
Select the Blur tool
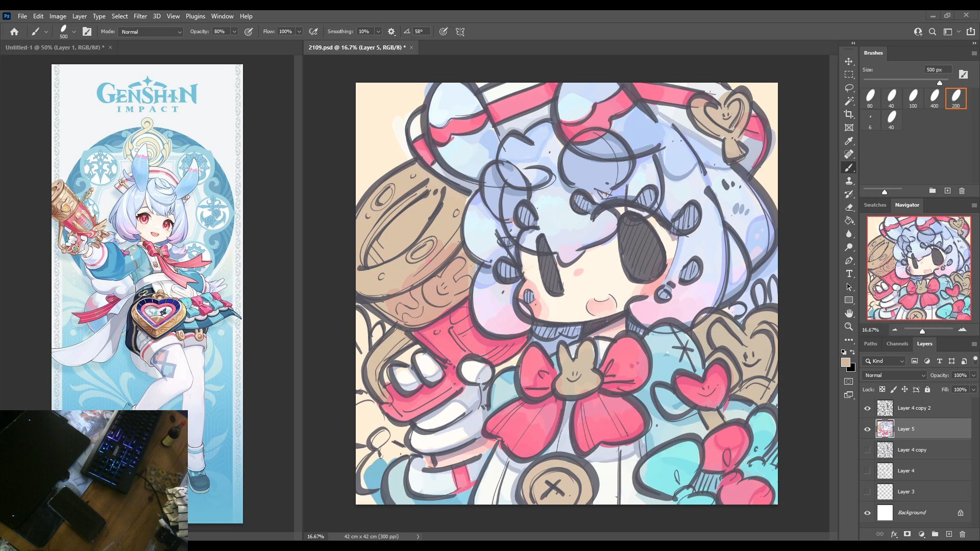point(849,234)
